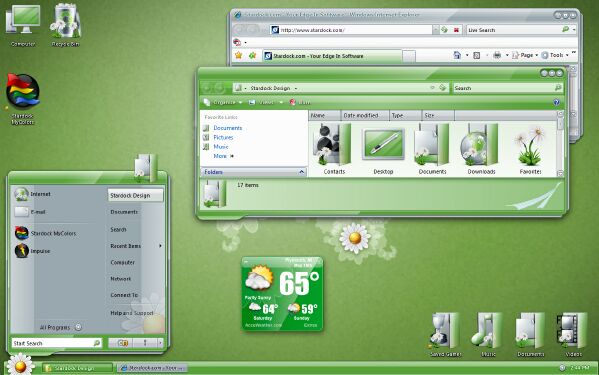Collapse the Folders pane chevron
599x375 pixels.
pos(301,172)
